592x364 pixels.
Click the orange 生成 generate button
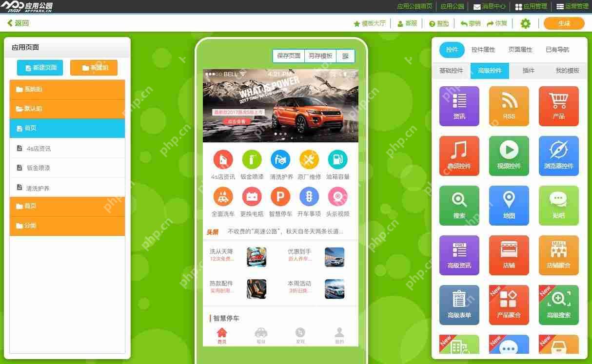click(x=564, y=23)
